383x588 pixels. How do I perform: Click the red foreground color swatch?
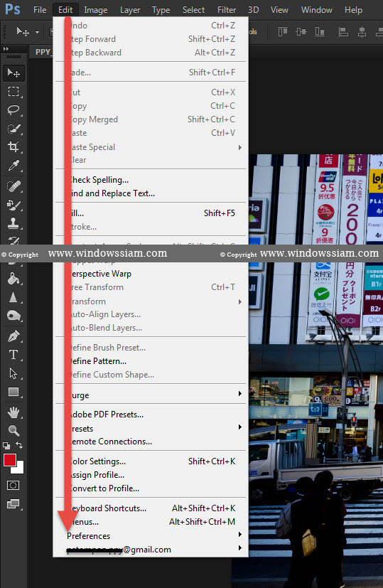pos(9,459)
